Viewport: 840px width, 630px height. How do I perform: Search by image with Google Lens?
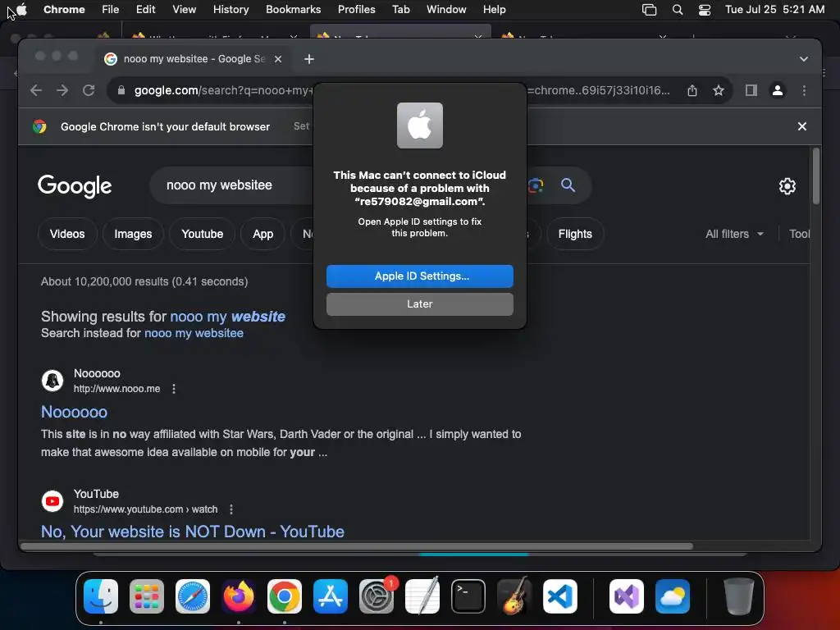point(535,185)
